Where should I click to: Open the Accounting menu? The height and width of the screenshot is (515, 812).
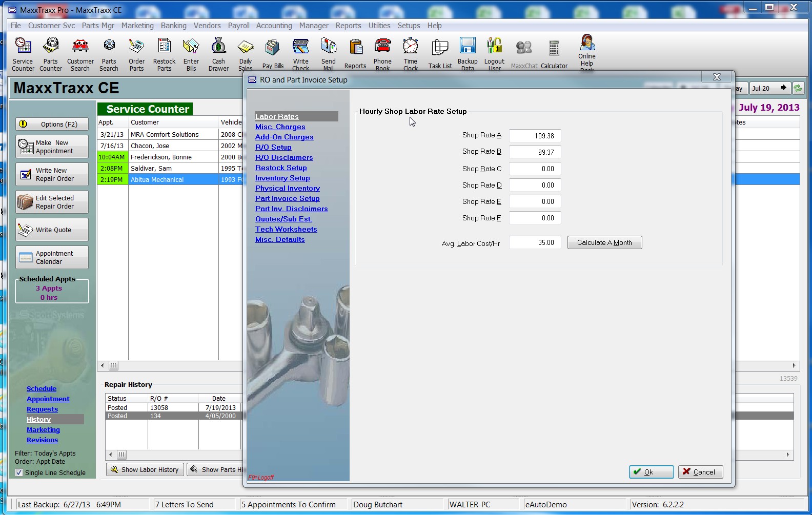point(274,25)
